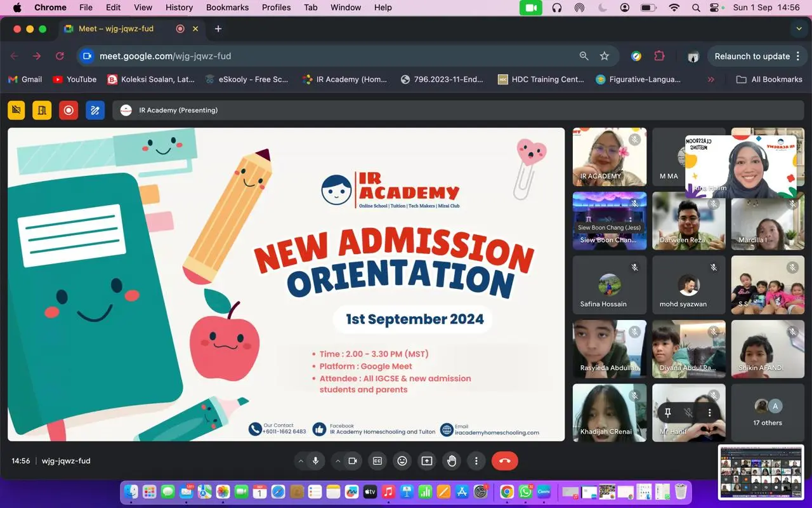Open WhatsApp from the Dock
Image resolution: width=812 pixels, height=508 pixels.
point(525,491)
